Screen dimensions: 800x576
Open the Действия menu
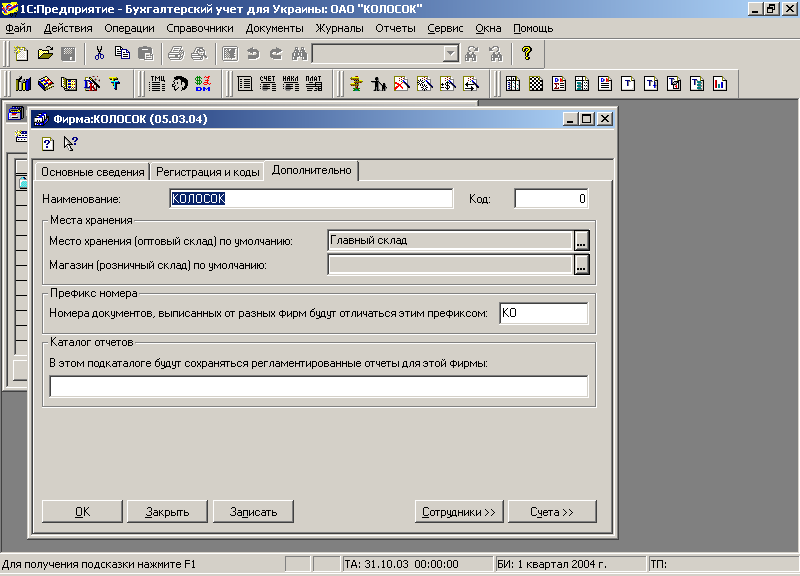(x=68, y=29)
